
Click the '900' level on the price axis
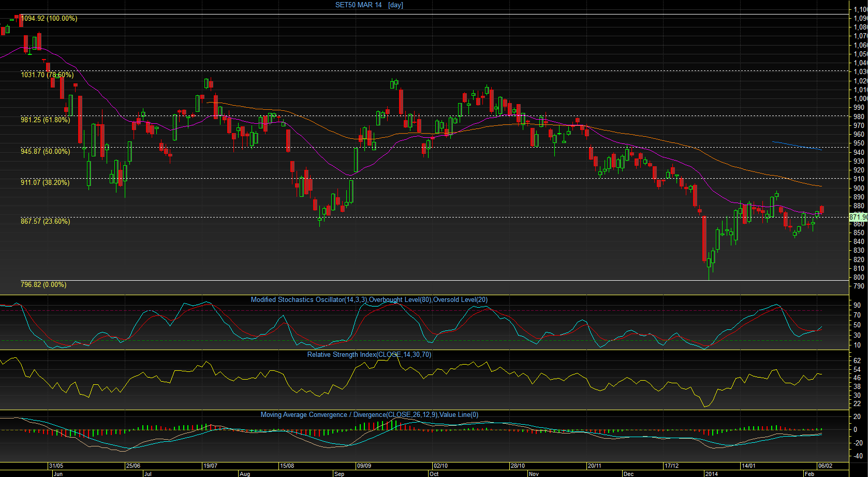pyautogui.click(x=859, y=189)
